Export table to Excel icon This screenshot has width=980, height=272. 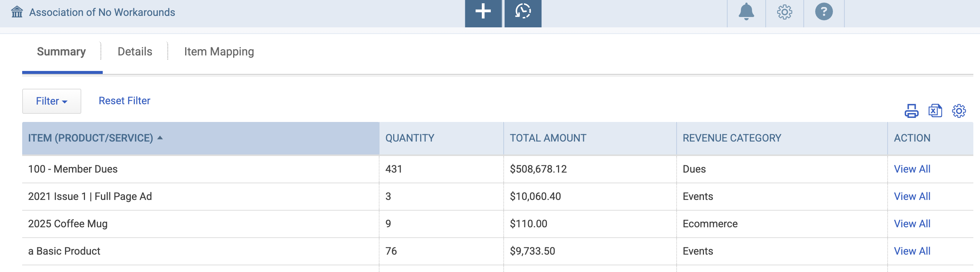(935, 111)
